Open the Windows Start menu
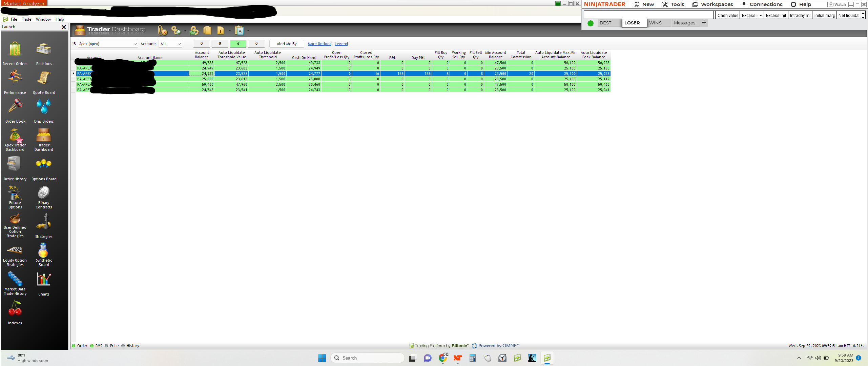Viewport: 868px width, 366px height. 322,358
